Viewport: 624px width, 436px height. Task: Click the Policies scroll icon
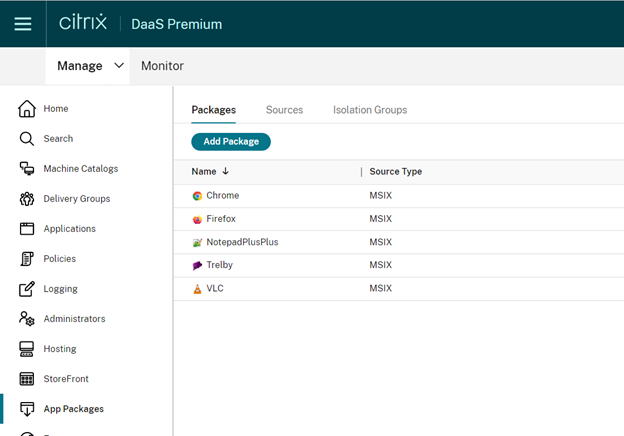pyautogui.click(x=27, y=259)
